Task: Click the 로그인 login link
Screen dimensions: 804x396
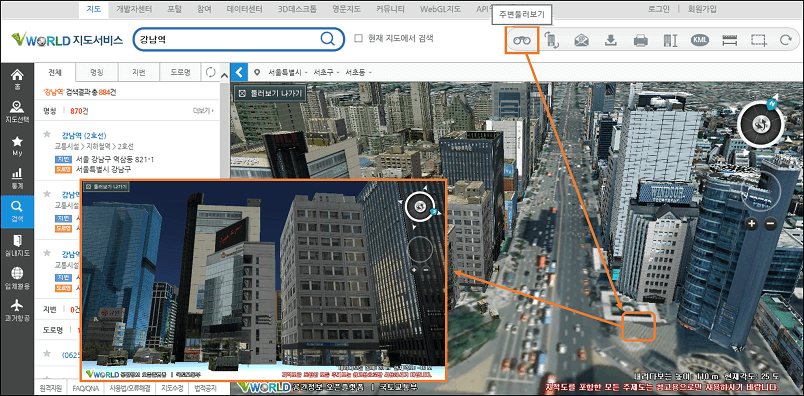Action: pos(658,9)
